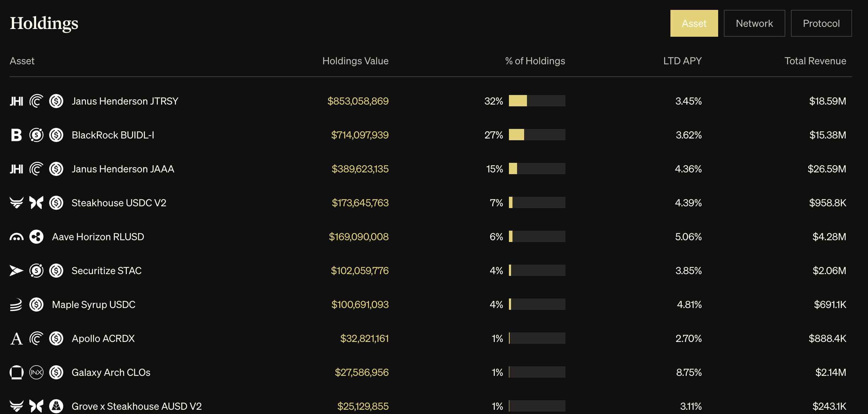Click the Aave ghost icon in RLUSD row
This screenshot has width=868, height=414.
[x=16, y=237]
